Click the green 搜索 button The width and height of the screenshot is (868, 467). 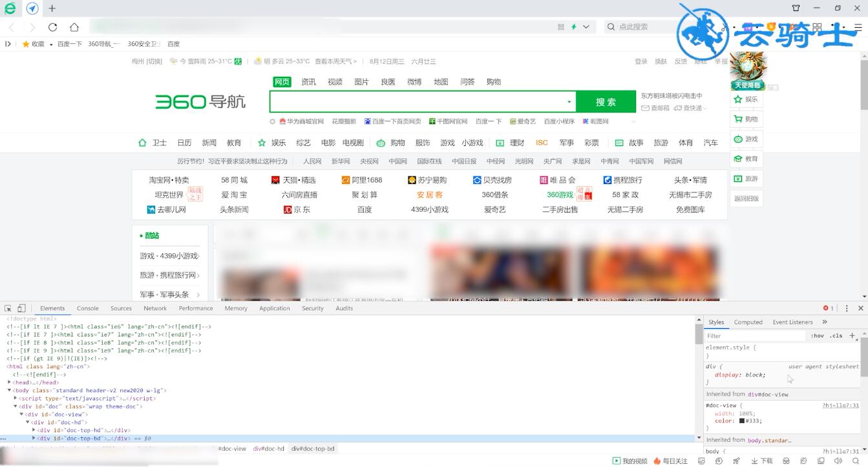point(606,102)
